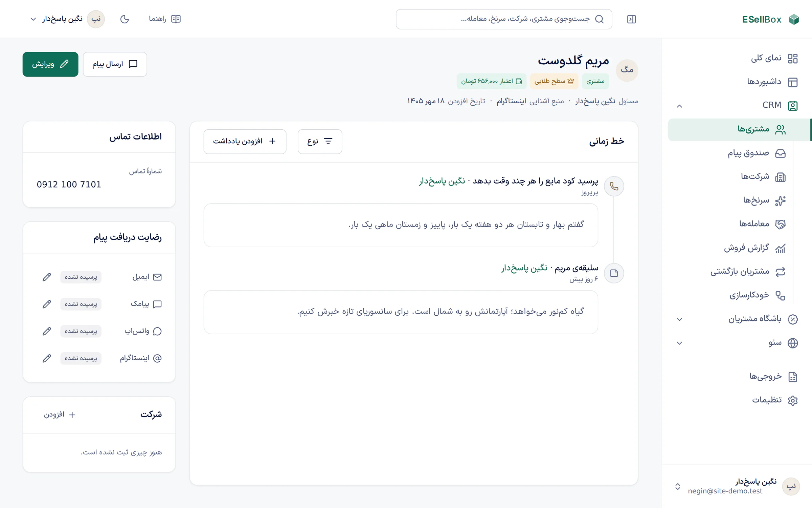The height and width of the screenshot is (508, 812).
Task: Click افزودن یادداشت button
Action: click(x=245, y=141)
